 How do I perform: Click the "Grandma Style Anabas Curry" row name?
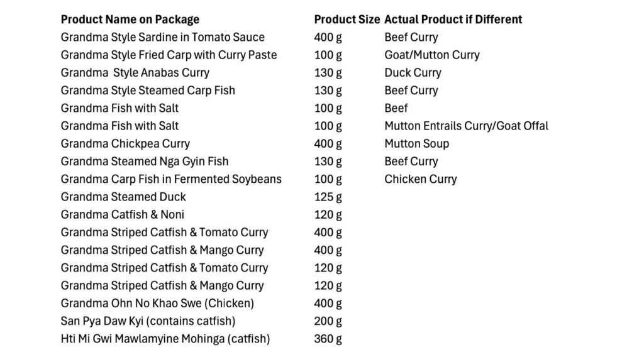coord(135,72)
